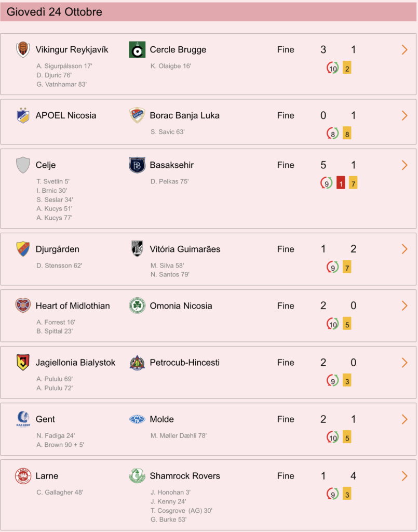Open the Gent vs Molde match arrow
The width and height of the screenshot is (418, 532).
404,419
